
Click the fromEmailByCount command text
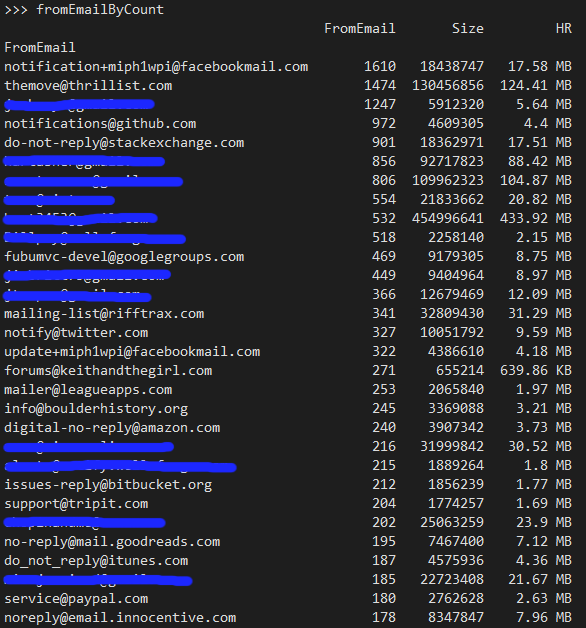tap(100, 10)
